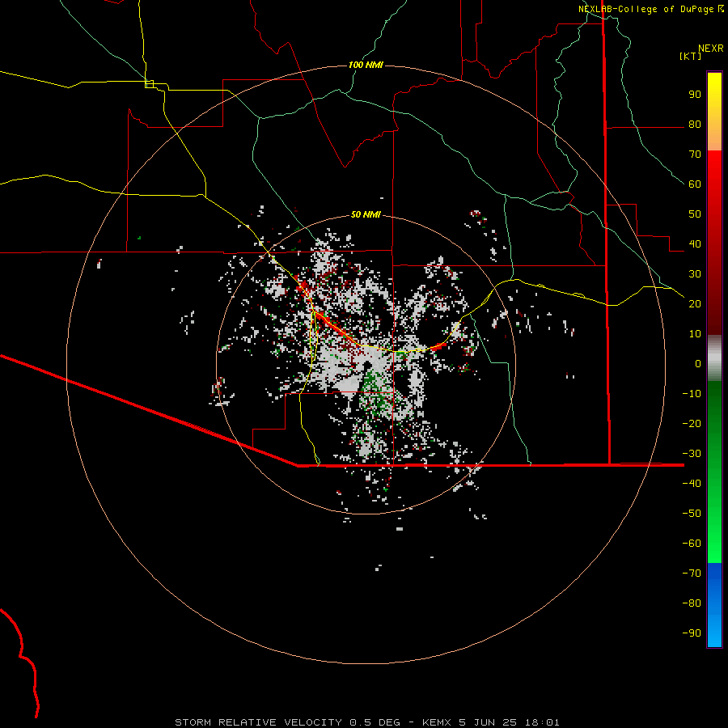Click the 18:01 timestamp

pyautogui.click(x=542, y=722)
